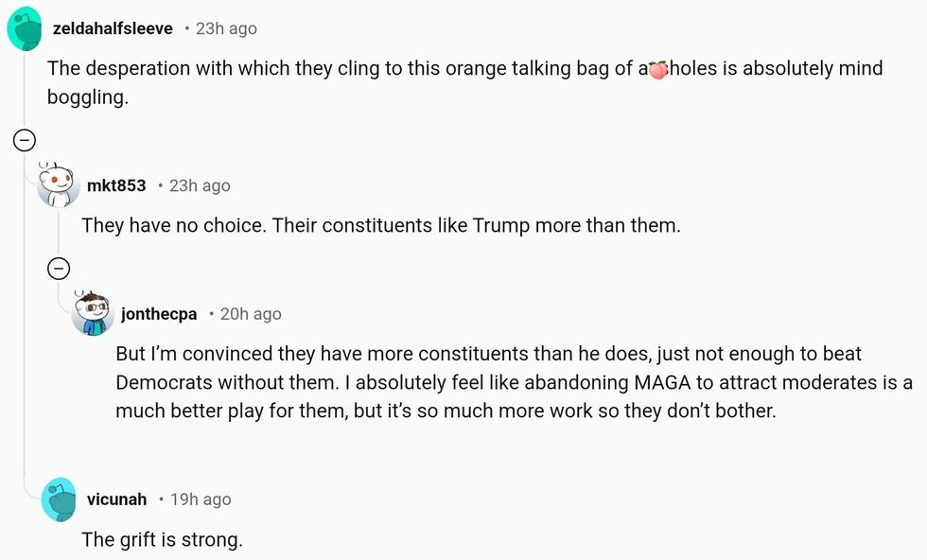Click the 23h ago timestamp beside zeldahalfsleeve
Viewport: 927px width, 560px height.
click(x=226, y=28)
